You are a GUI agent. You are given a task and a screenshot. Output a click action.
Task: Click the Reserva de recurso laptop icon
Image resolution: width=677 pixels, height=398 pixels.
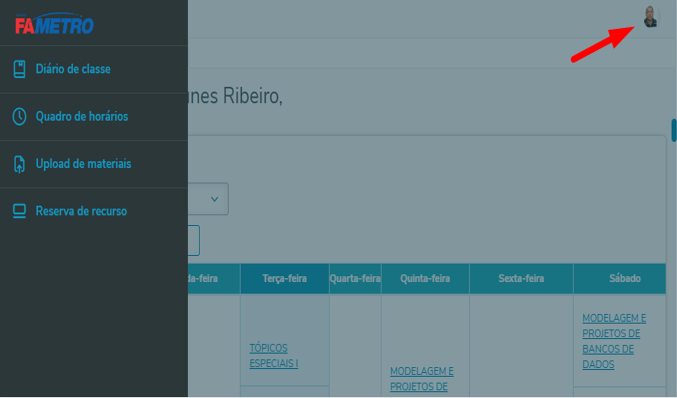point(19,211)
